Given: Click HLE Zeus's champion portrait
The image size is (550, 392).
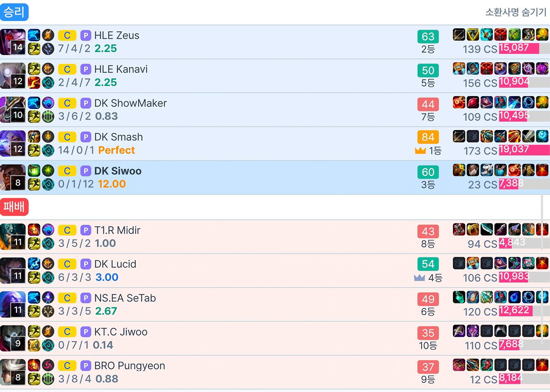Looking at the screenshot, I should [x=13, y=42].
